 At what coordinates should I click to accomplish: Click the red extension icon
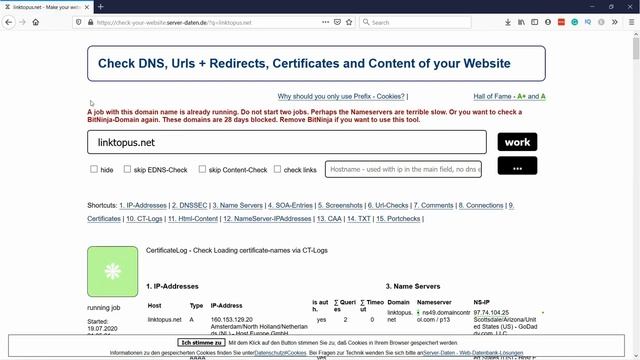[x=561, y=22]
